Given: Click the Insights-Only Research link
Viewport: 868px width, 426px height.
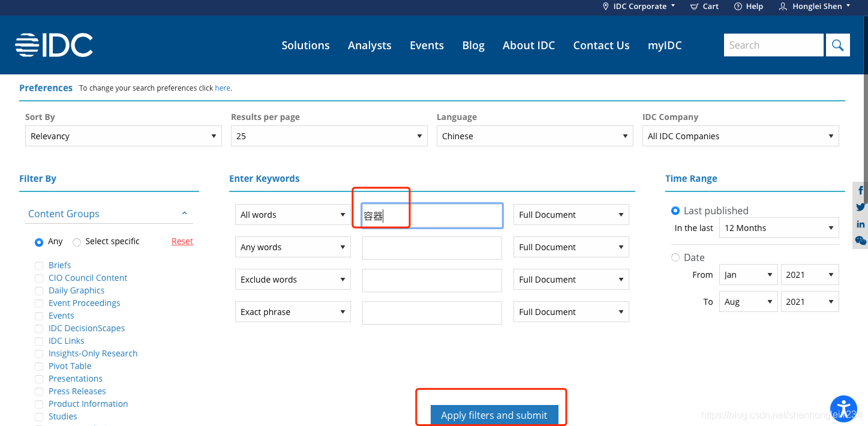Looking at the screenshot, I should pyautogui.click(x=93, y=353).
